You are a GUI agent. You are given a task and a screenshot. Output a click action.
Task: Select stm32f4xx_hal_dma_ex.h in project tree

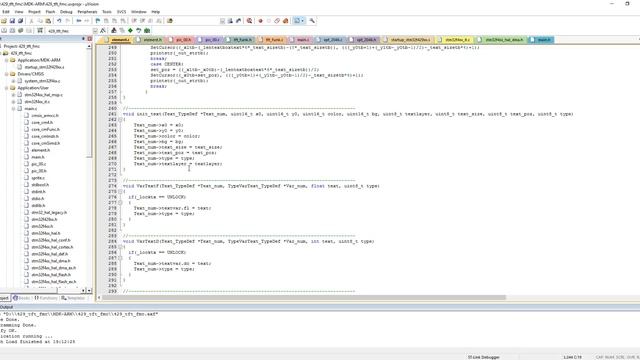click(x=53, y=268)
